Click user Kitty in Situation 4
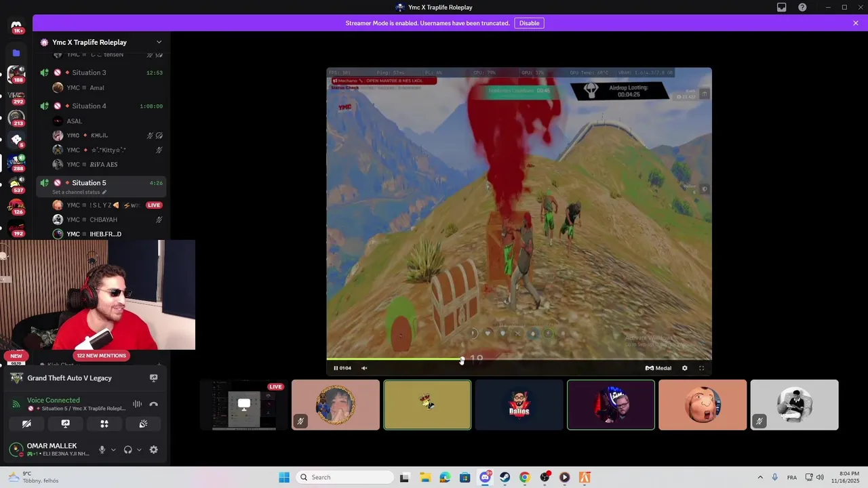This screenshot has height=488, width=868. 108,150
